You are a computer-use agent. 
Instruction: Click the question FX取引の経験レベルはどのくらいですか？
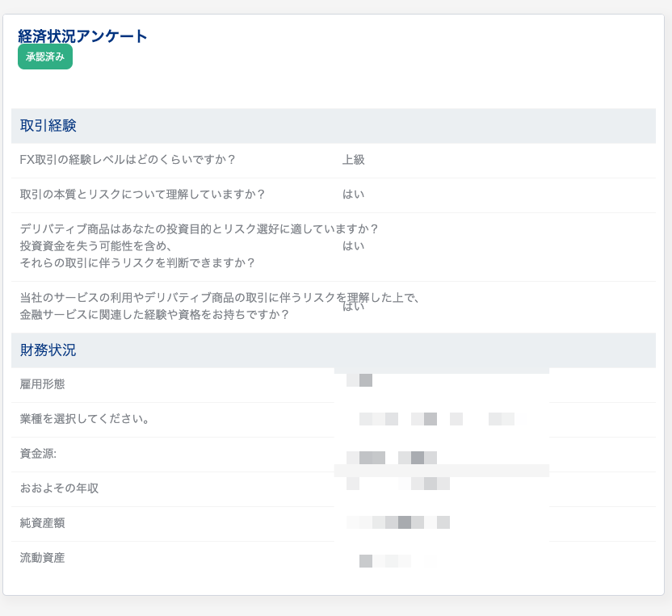[x=128, y=160]
